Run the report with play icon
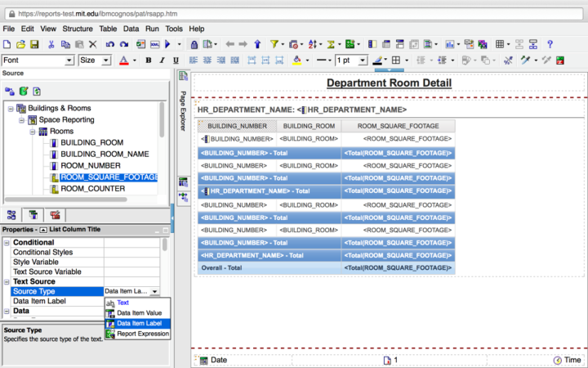588x368 pixels. tap(167, 44)
